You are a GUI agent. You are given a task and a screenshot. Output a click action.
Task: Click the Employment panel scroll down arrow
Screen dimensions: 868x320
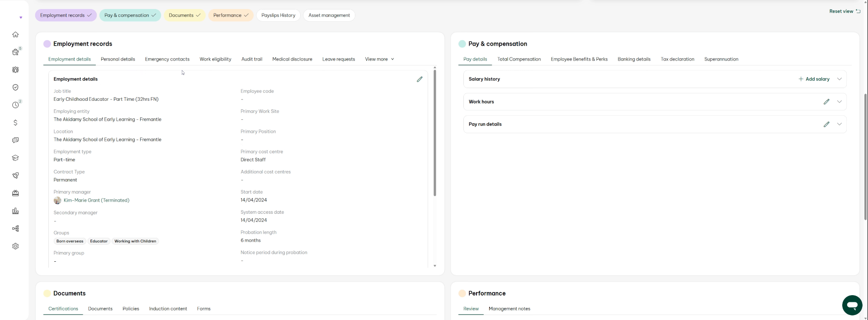click(x=435, y=266)
